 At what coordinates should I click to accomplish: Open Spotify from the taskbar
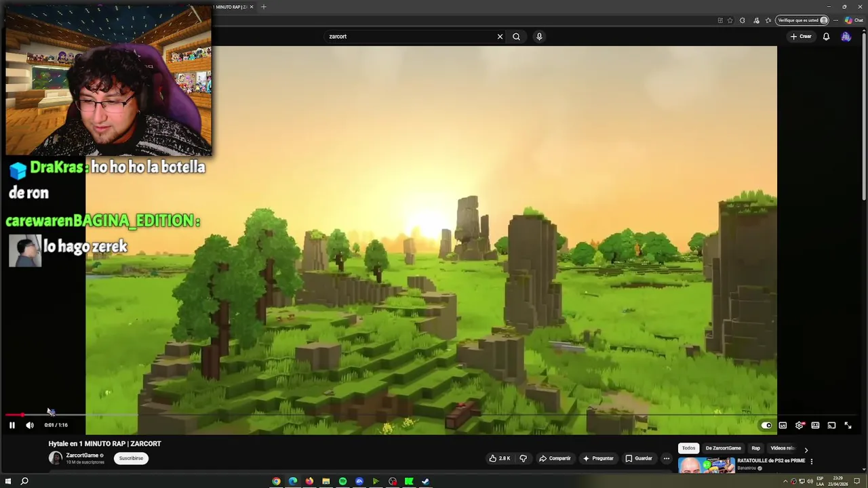tap(342, 481)
